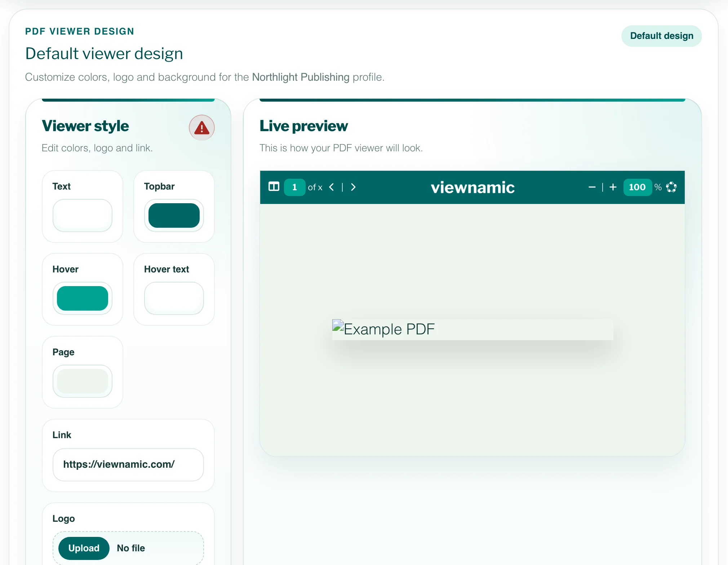Open the Hover color swatch

click(x=83, y=298)
